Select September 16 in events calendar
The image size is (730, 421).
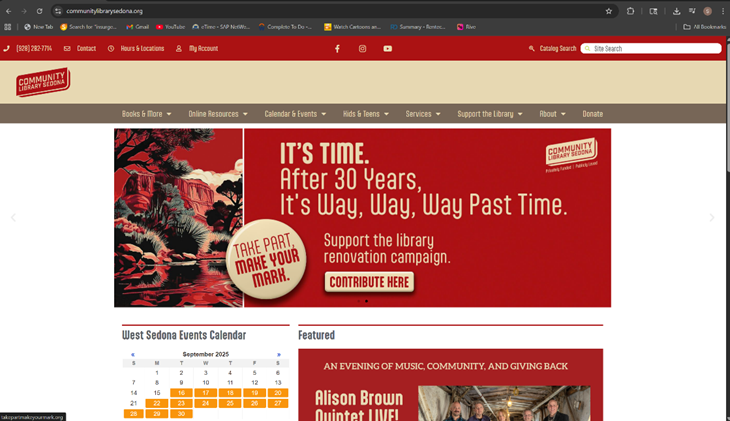[x=181, y=393]
